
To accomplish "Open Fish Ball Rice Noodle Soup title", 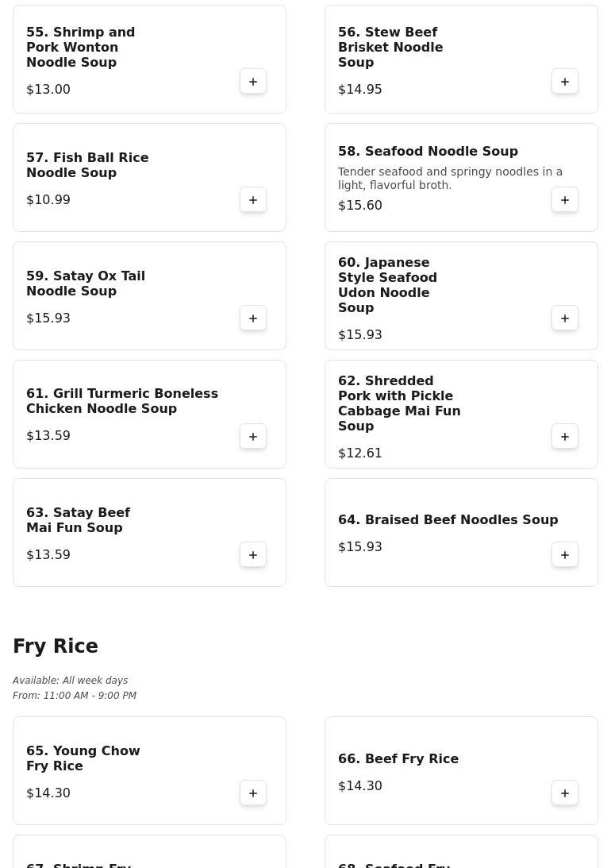I will click(87, 165).
